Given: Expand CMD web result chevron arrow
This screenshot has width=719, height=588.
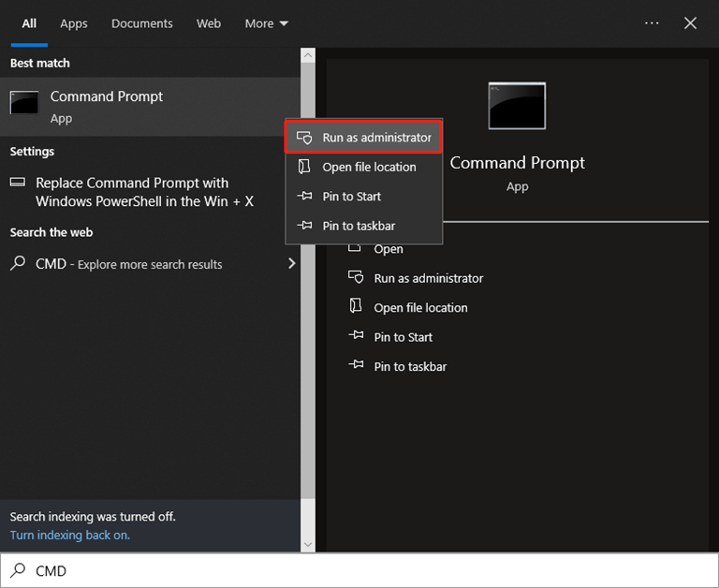Looking at the screenshot, I should [292, 263].
